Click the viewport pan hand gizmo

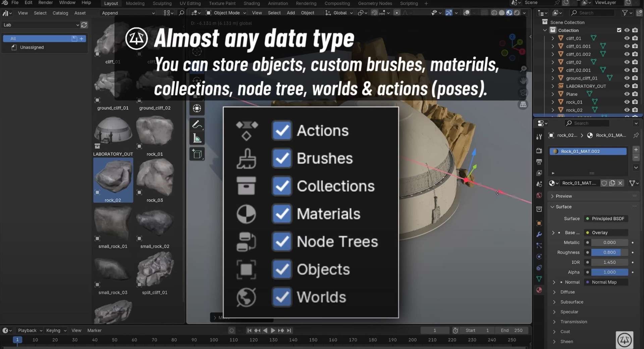pyautogui.click(x=523, y=81)
